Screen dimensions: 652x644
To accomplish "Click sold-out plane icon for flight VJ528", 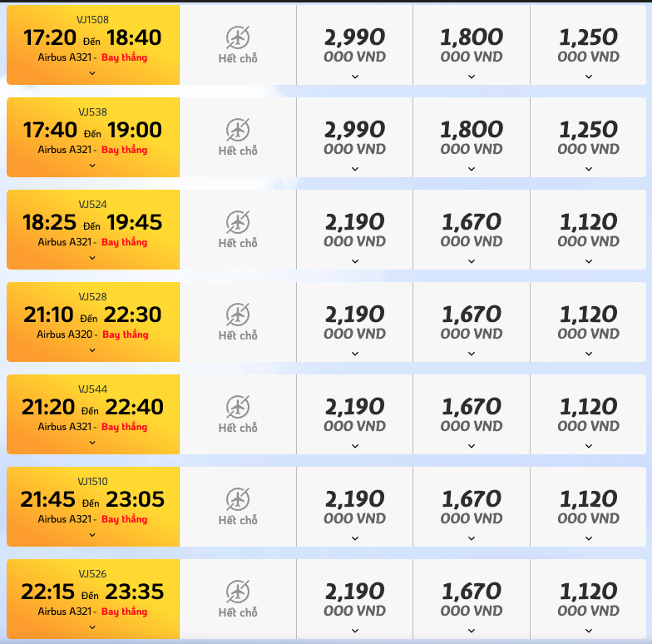I will 238,315.
